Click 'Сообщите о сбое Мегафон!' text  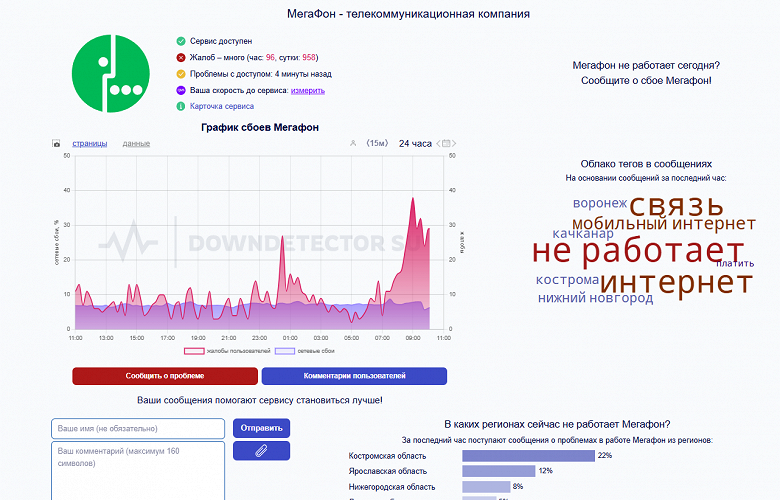(x=646, y=81)
